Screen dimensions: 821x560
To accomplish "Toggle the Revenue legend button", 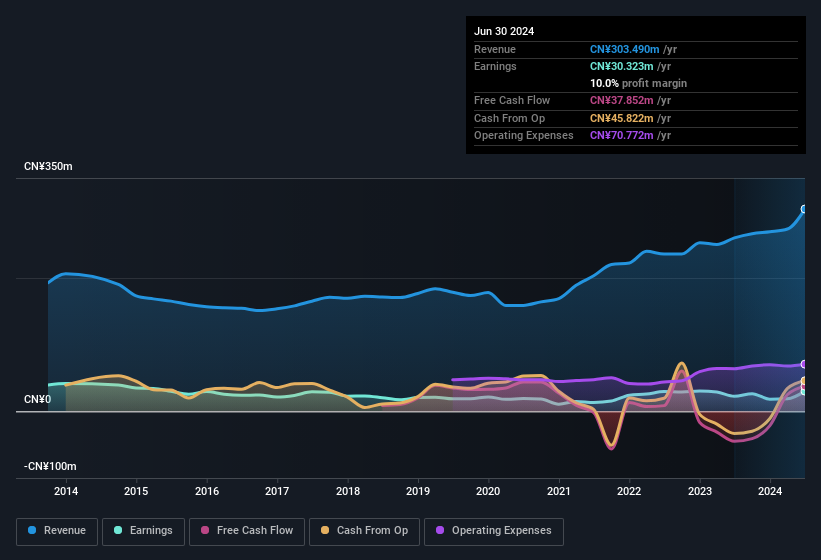I will 57,531.
